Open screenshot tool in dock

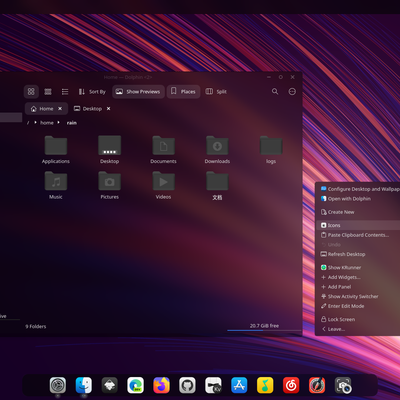343,385
